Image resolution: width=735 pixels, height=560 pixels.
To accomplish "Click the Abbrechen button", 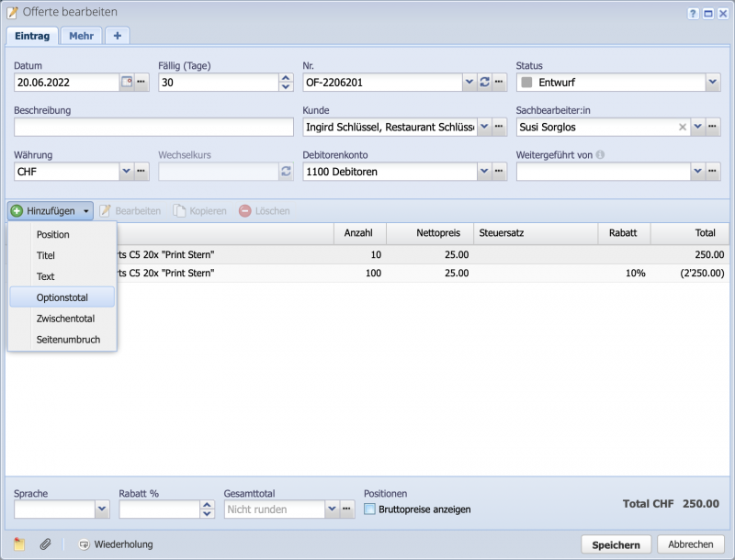I will click(690, 543).
